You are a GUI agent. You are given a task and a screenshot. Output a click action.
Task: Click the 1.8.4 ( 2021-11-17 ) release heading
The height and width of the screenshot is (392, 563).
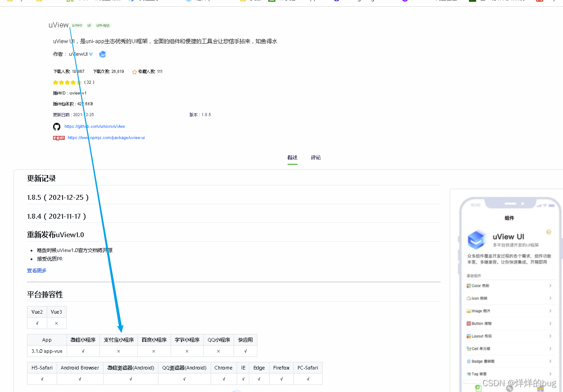57,216
